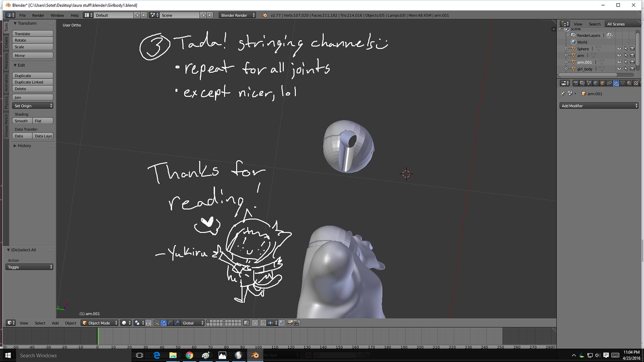Open the Render properties tab (camera icon)
This screenshot has width=644, height=362.
tap(576, 83)
